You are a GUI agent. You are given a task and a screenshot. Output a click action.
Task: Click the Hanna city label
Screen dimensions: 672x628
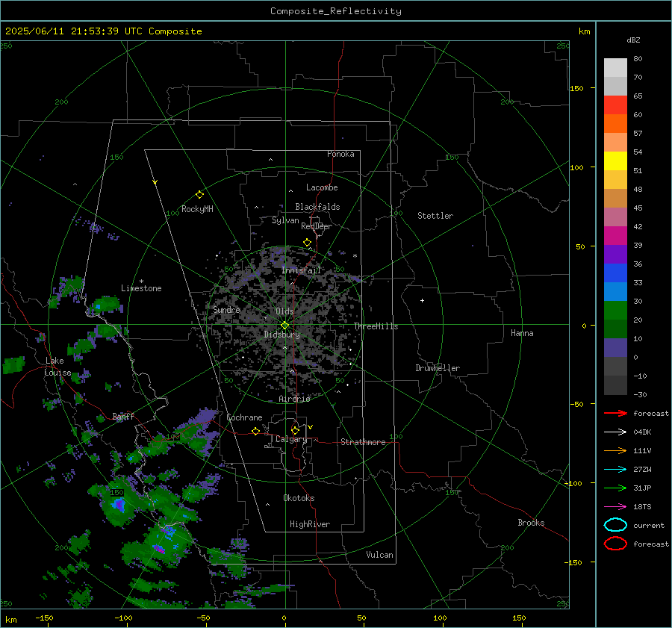[x=522, y=333]
